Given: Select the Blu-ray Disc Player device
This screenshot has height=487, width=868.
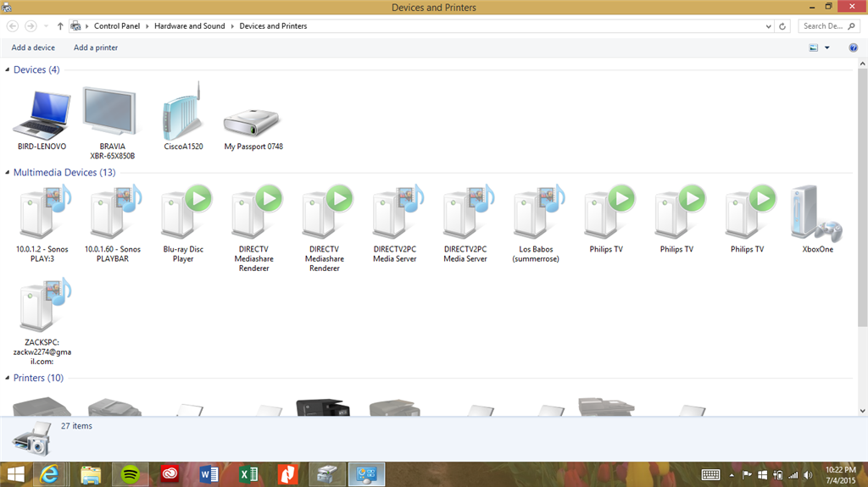Looking at the screenshot, I should (183, 224).
